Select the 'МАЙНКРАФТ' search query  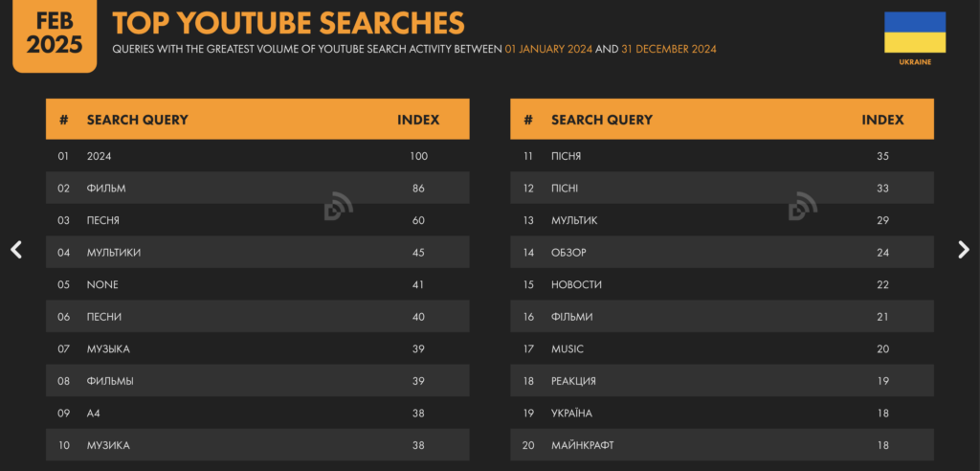[583, 445]
